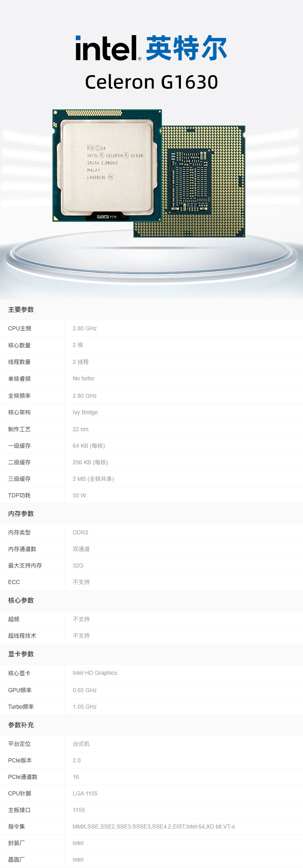Screen dimensions: 303x868
Task: Click the 64 KB (每核) value
Action: point(89,446)
